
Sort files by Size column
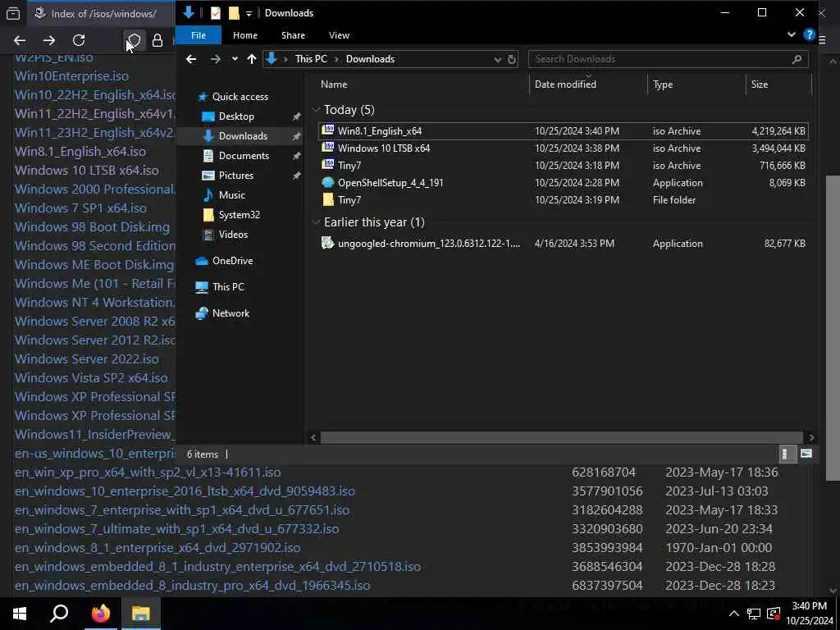pos(759,84)
